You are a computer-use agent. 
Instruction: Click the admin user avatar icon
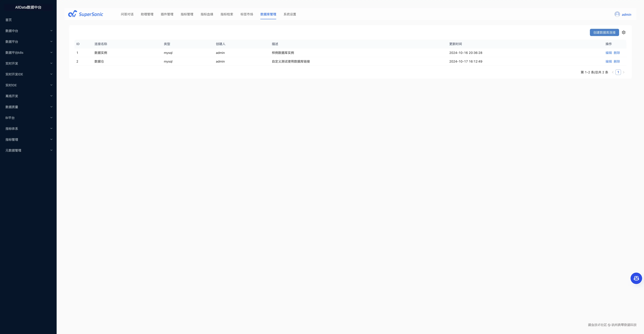617,14
